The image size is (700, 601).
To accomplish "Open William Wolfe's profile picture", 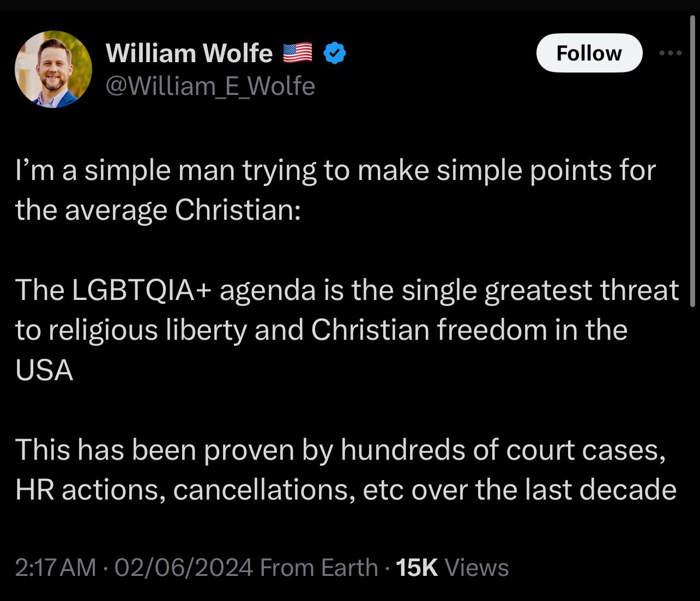I will (x=53, y=69).
